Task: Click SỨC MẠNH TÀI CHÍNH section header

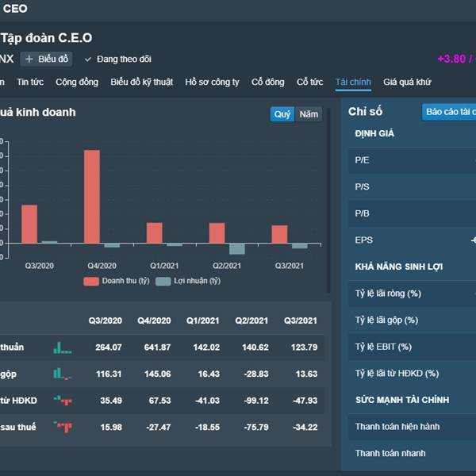Action: point(402,400)
